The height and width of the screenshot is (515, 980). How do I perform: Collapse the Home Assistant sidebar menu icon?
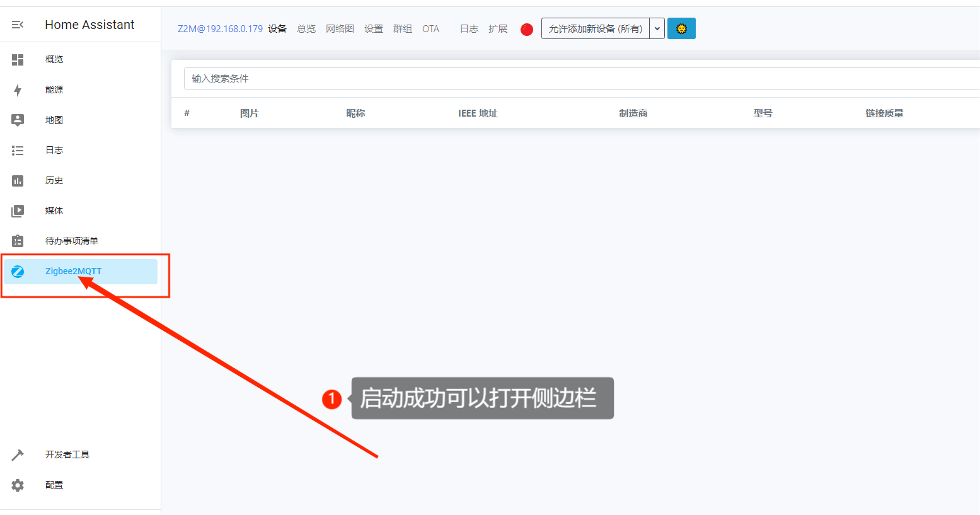point(18,25)
